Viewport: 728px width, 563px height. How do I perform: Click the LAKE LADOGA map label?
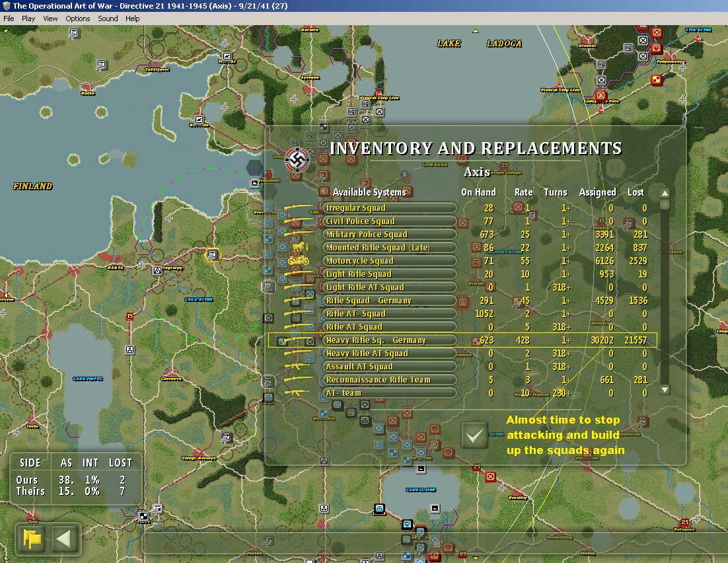(x=479, y=44)
